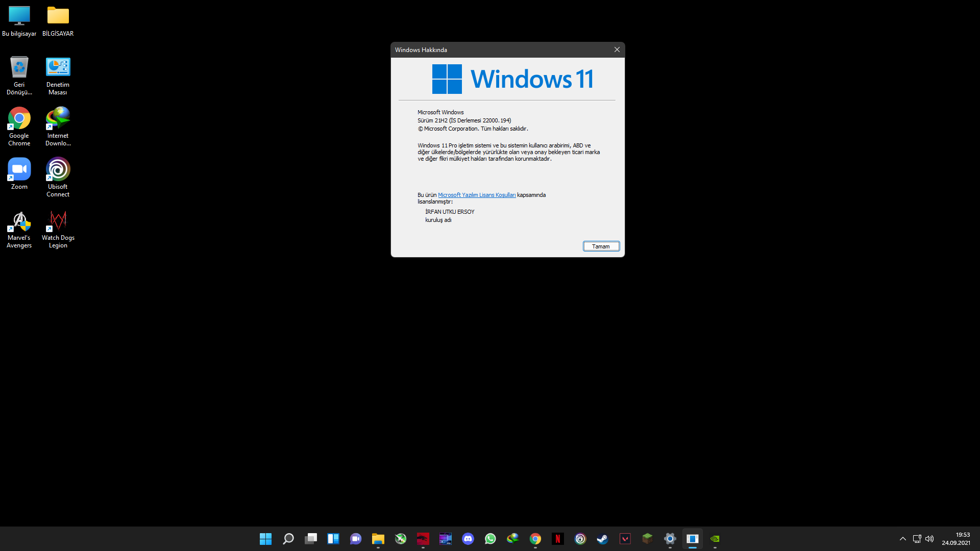Viewport: 980px width, 551px height.
Task: Open the Windows Start menu
Action: [265, 539]
